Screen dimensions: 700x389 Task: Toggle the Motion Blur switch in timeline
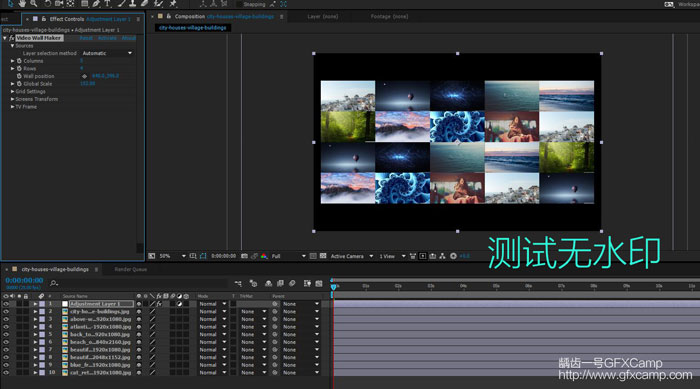pyautogui.click(x=292, y=283)
